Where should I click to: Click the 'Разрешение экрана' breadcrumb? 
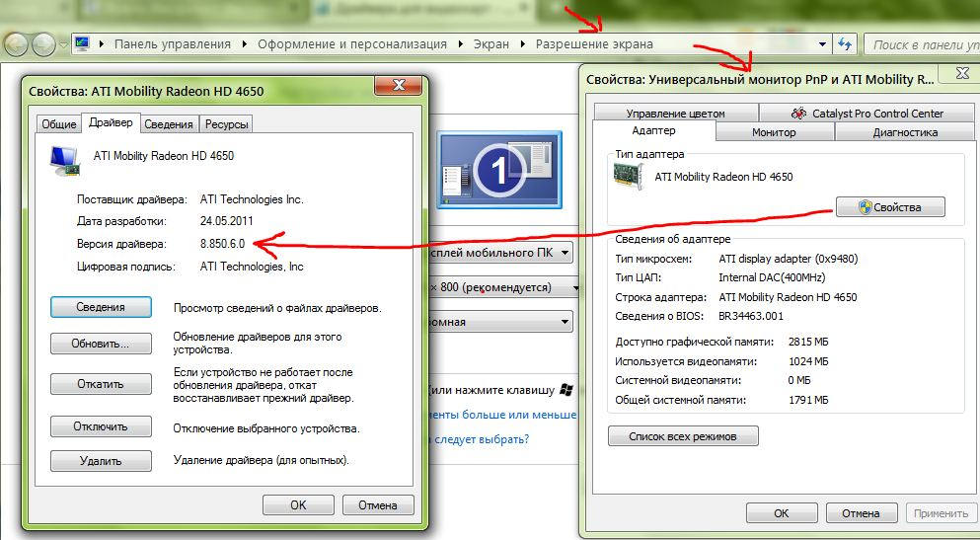point(594,44)
